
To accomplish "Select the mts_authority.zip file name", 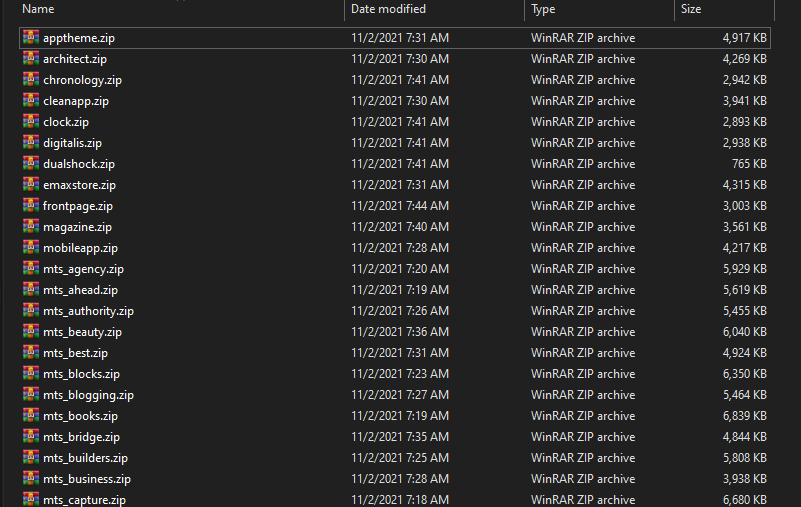I will pyautogui.click(x=88, y=311).
